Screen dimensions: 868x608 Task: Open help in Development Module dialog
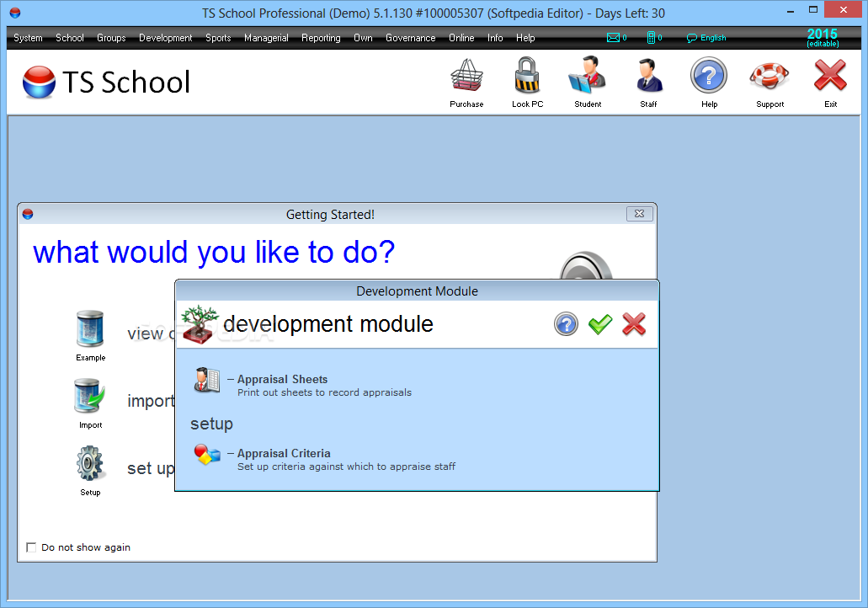(566, 324)
